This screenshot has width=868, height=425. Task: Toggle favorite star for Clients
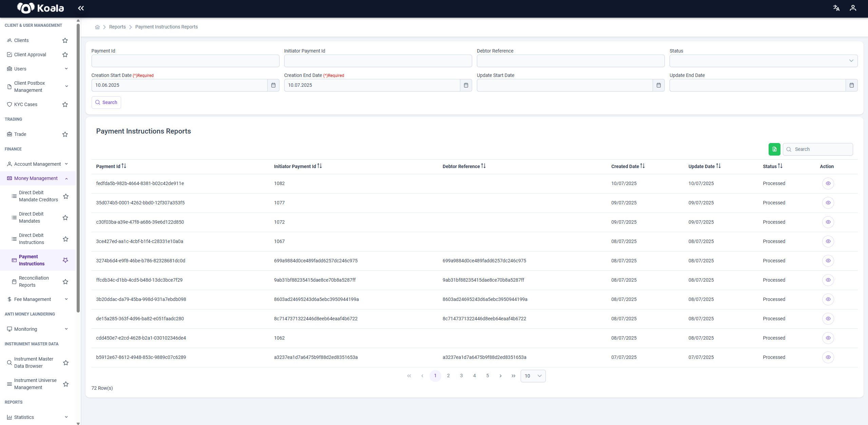tap(65, 40)
